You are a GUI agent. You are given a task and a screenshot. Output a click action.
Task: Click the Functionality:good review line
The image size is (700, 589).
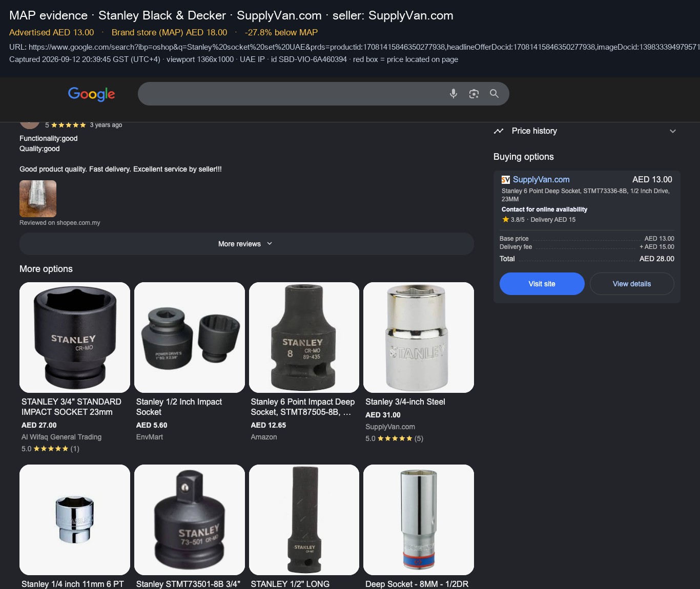click(49, 138)
